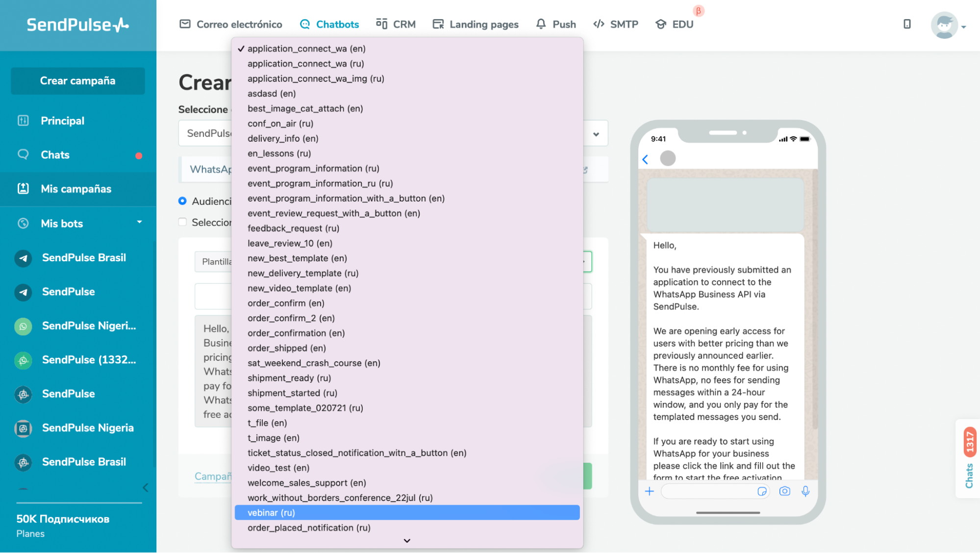Toggle the Seleccionar checkbox
This screenshot has height=553, width=980.
click(182, 222)
